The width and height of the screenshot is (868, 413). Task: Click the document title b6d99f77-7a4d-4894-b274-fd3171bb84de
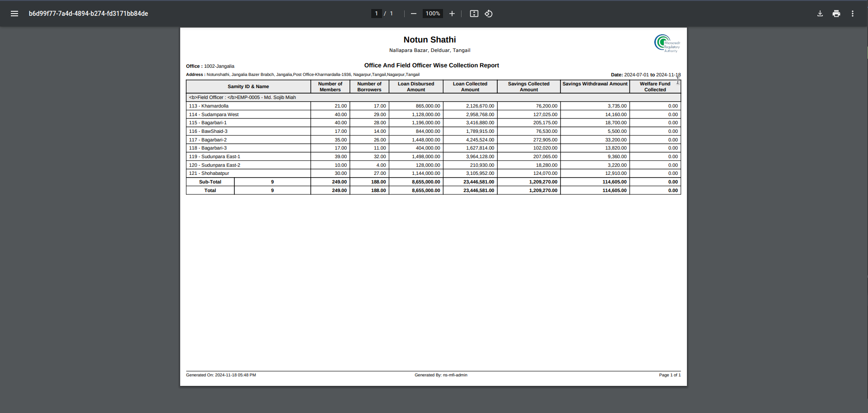coord(89,14)
